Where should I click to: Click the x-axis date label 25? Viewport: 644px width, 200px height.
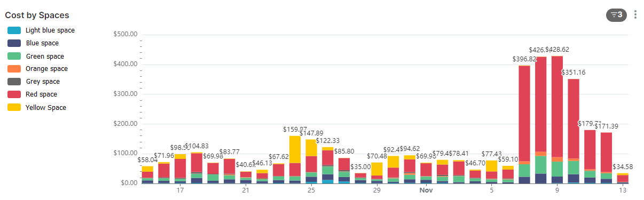[x=312, y=190]
